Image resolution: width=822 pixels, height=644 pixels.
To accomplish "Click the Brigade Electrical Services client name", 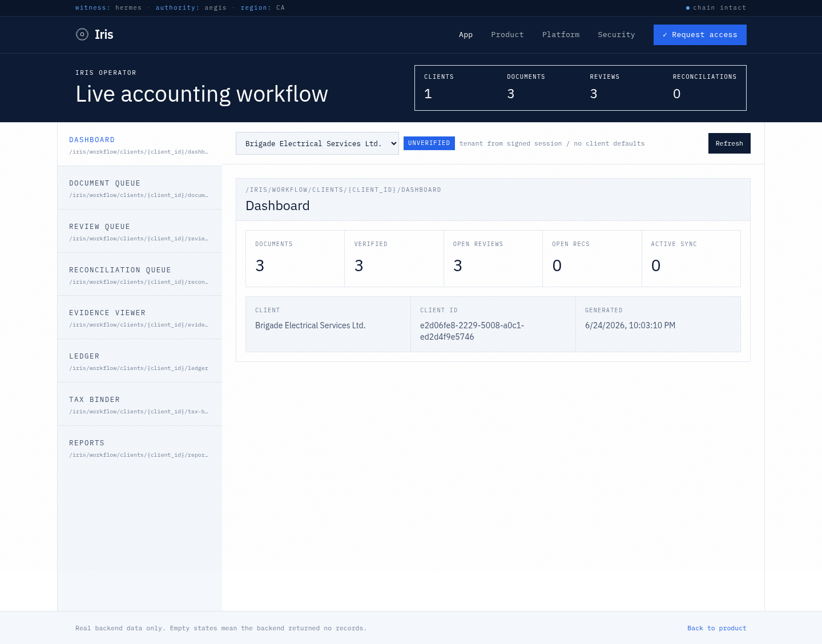I will tap(310, 325).
